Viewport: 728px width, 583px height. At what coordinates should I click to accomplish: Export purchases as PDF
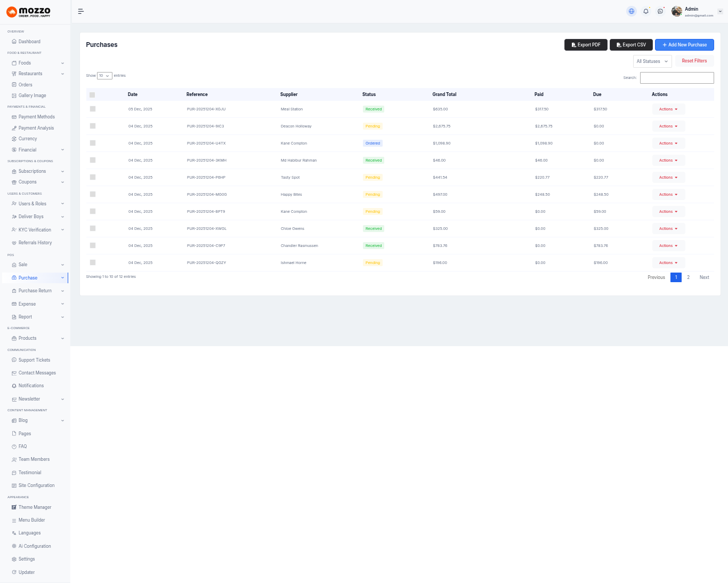click(x=586, y=45)
